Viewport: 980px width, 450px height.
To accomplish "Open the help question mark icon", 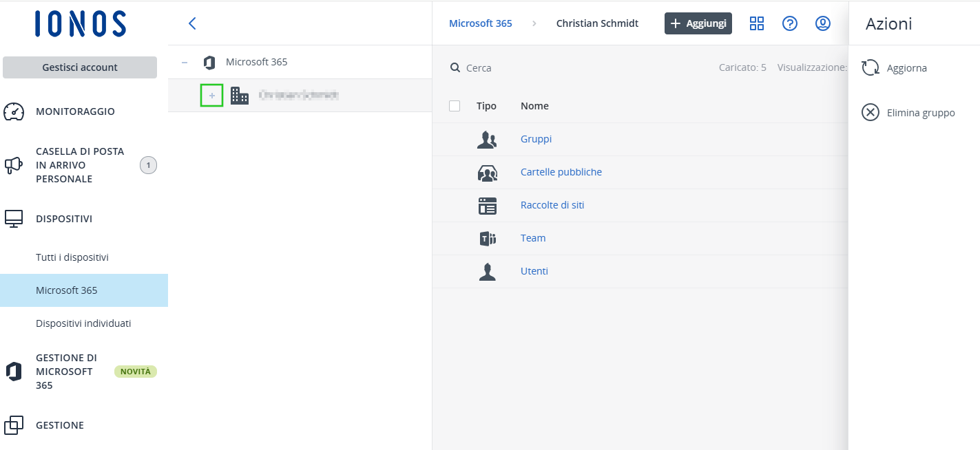I will [790, 23].
